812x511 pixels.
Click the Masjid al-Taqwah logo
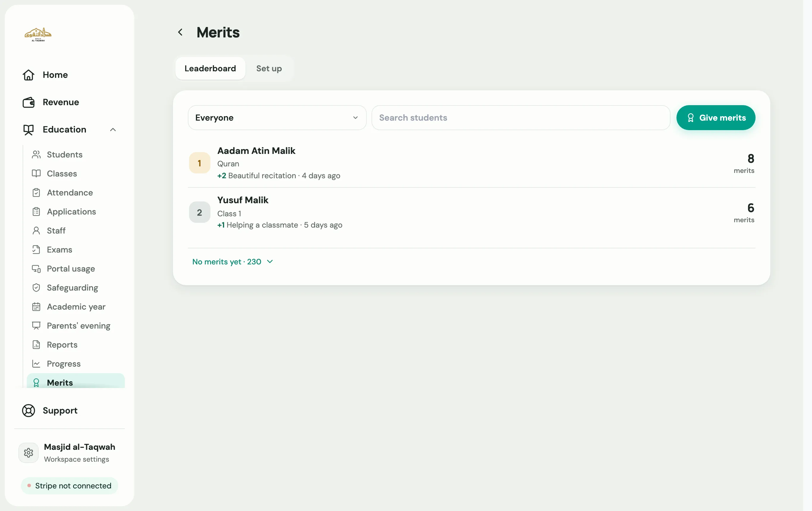pos(38,34)
